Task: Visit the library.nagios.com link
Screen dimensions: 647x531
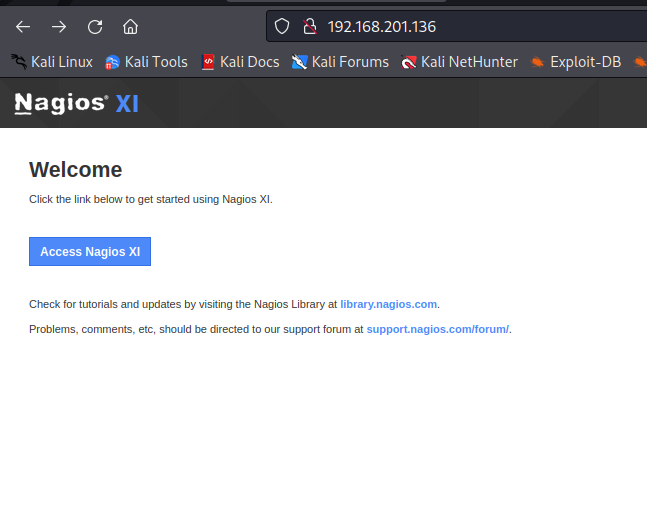Action: (x=388, y=304)
